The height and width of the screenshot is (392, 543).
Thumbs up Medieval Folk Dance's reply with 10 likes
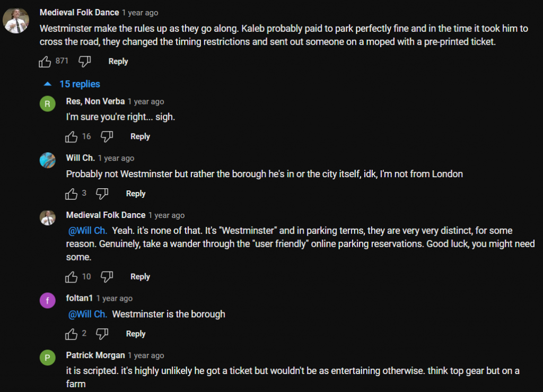tap(72, 277)
